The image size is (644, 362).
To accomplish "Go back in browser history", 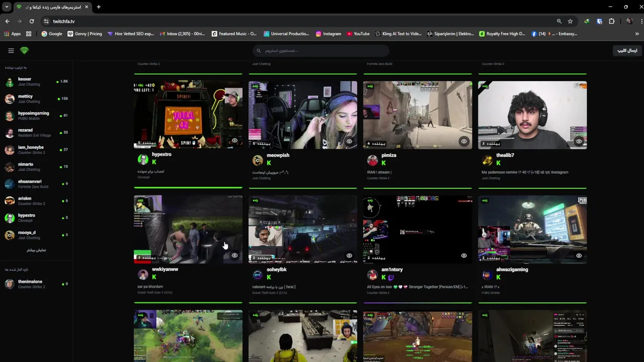I will tap(7, 21).
